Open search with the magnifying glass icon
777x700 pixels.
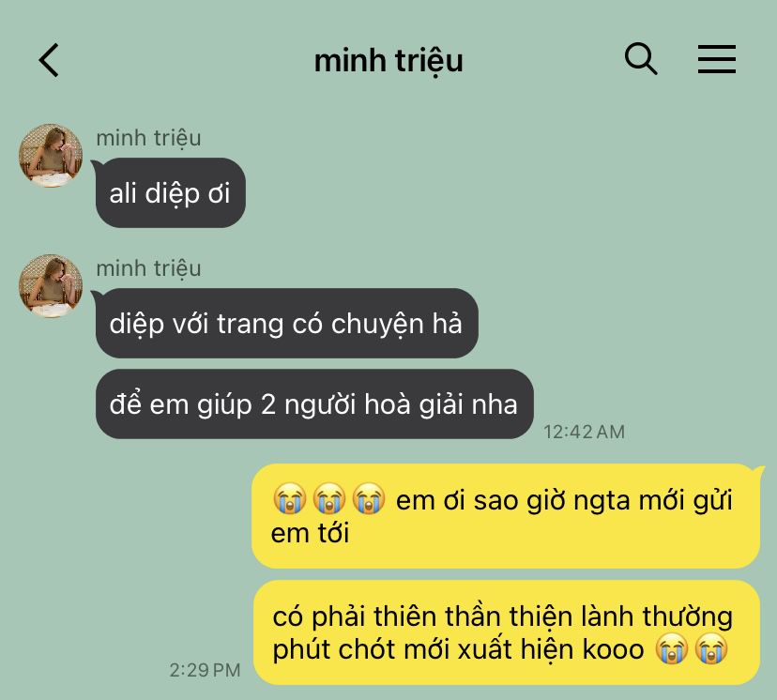(x=641, y=59)
